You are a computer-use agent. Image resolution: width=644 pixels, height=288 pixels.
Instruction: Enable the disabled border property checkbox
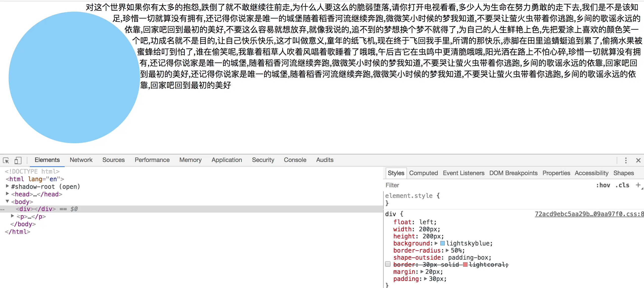(388, 264)
